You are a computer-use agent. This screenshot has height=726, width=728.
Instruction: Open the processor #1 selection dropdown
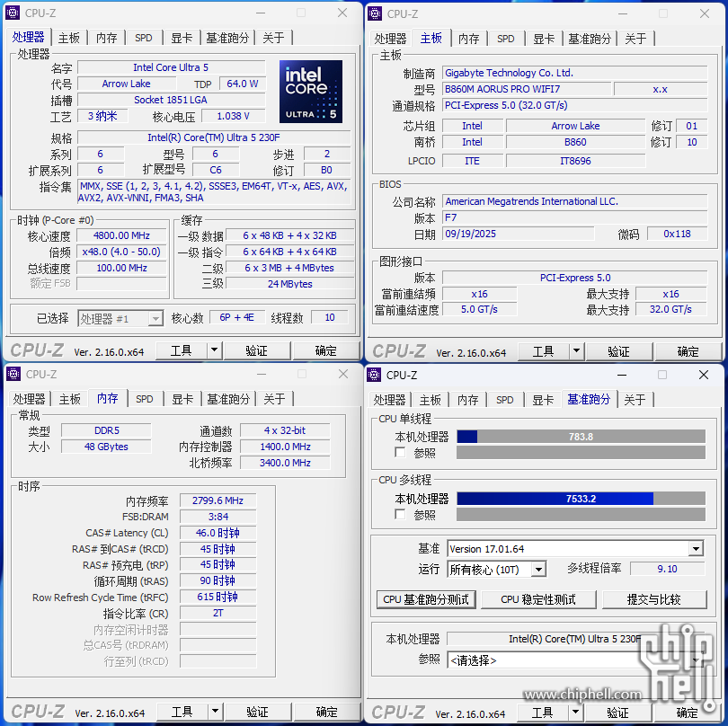tap(155, 318)
